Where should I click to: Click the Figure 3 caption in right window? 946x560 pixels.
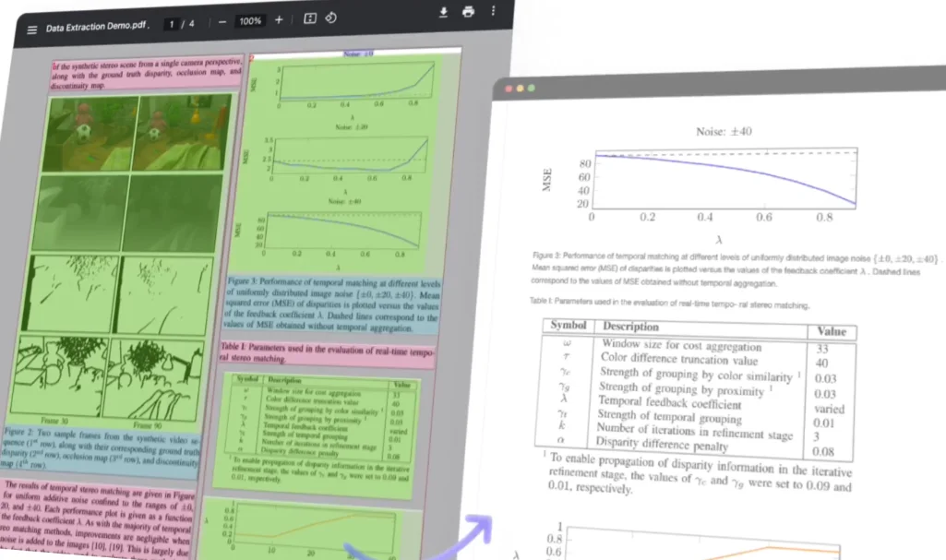tap(735, 269)
